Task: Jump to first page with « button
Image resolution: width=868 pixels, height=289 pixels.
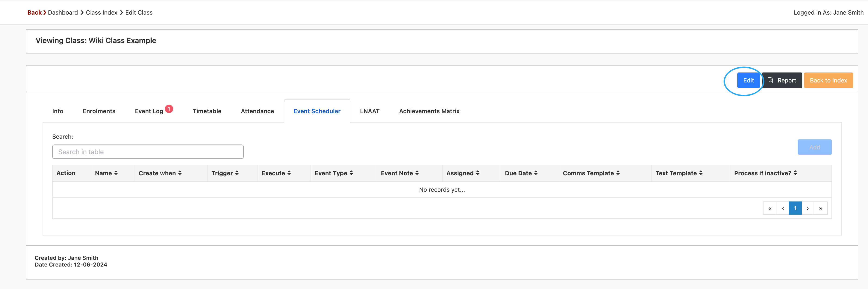Action: [770, 208]
